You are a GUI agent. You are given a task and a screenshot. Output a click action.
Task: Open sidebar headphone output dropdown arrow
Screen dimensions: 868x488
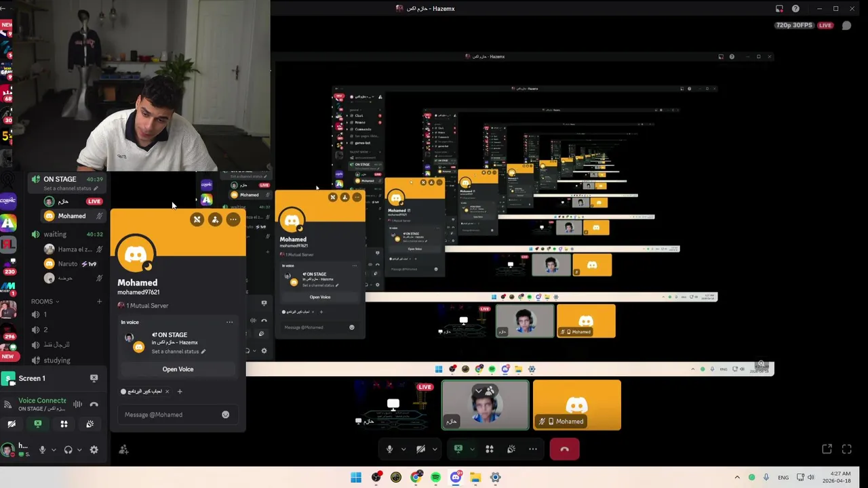point(79,449)
